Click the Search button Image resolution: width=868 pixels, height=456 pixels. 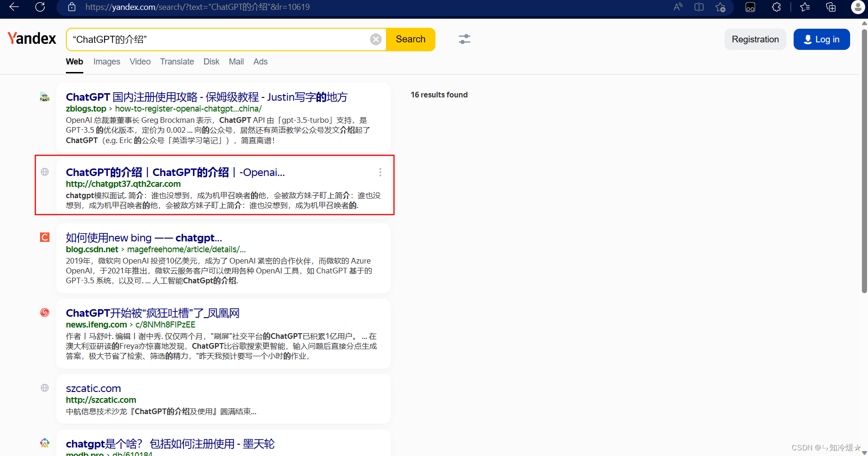point(410,40)
